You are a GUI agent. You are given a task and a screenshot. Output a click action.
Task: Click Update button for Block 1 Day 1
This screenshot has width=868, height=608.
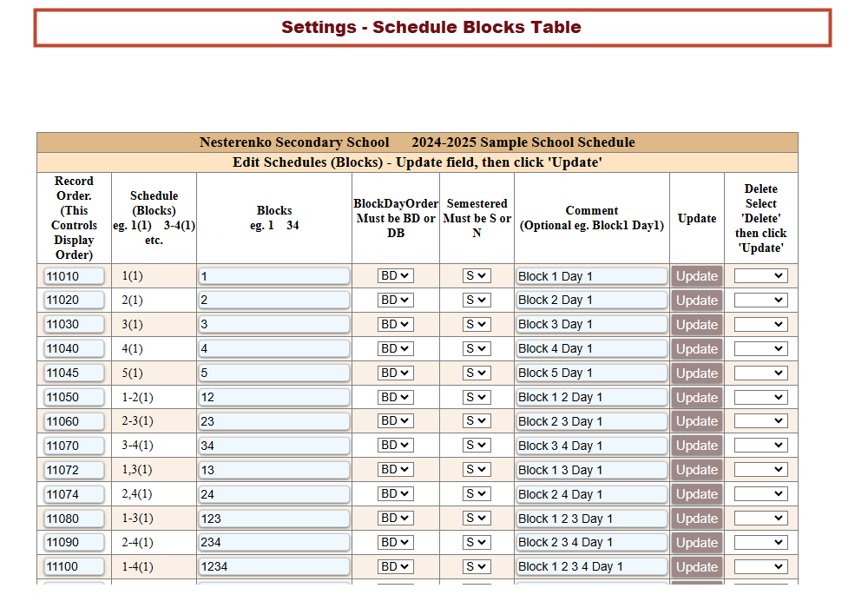pyautogui.click(x=696, y=276)
